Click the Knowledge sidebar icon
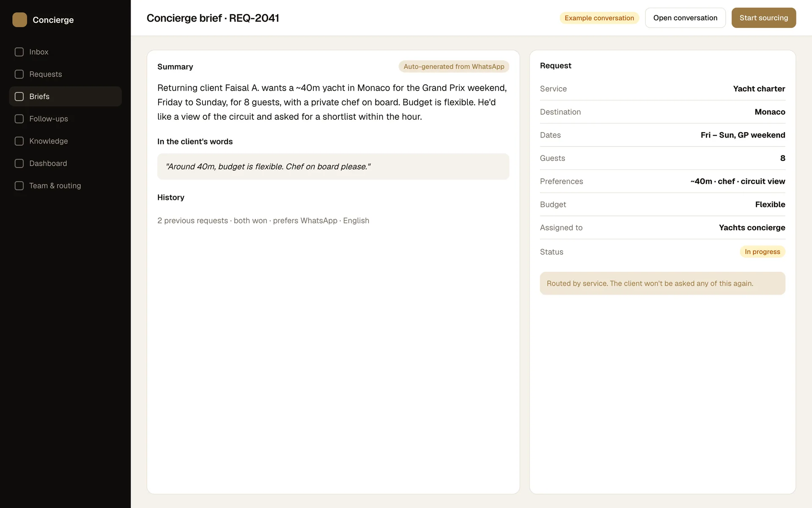 point(19,141)
